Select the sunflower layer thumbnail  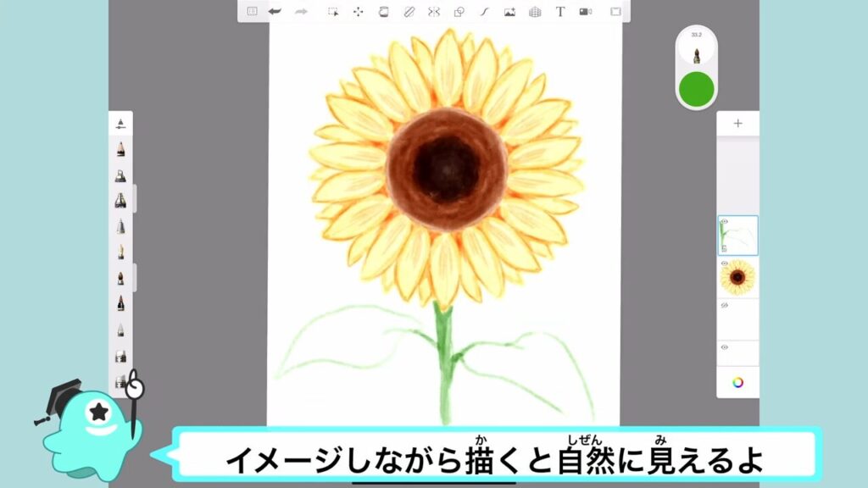[x=738, y=277]
